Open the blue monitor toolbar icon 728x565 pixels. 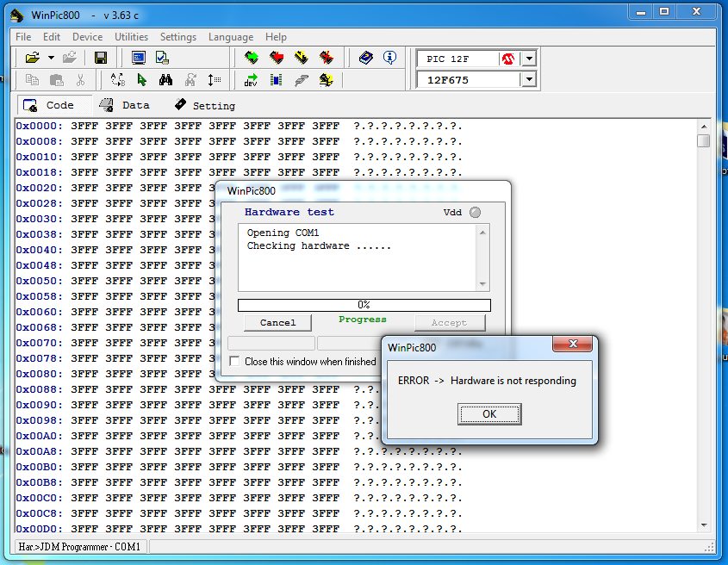point(139,58)
